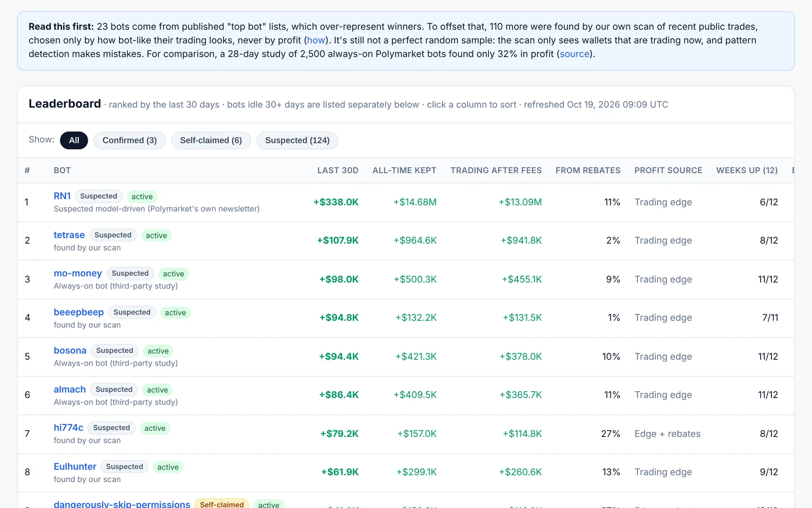812x508 pixels.
Task: Filter by Suspected (124) bots
Action: (x=297, y=140)
